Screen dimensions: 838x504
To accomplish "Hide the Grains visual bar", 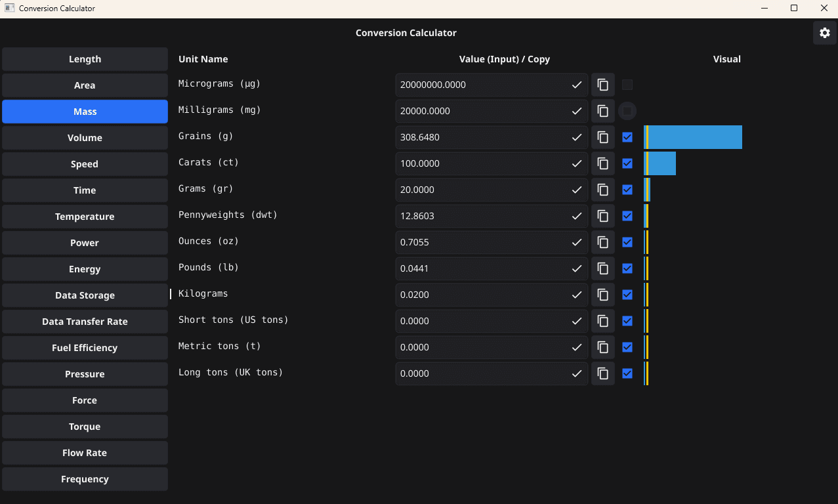I will click(x=627, y=137).
